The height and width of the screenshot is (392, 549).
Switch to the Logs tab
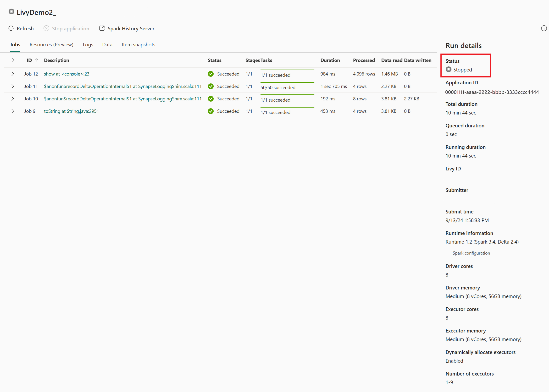click(x=88, y=44)
